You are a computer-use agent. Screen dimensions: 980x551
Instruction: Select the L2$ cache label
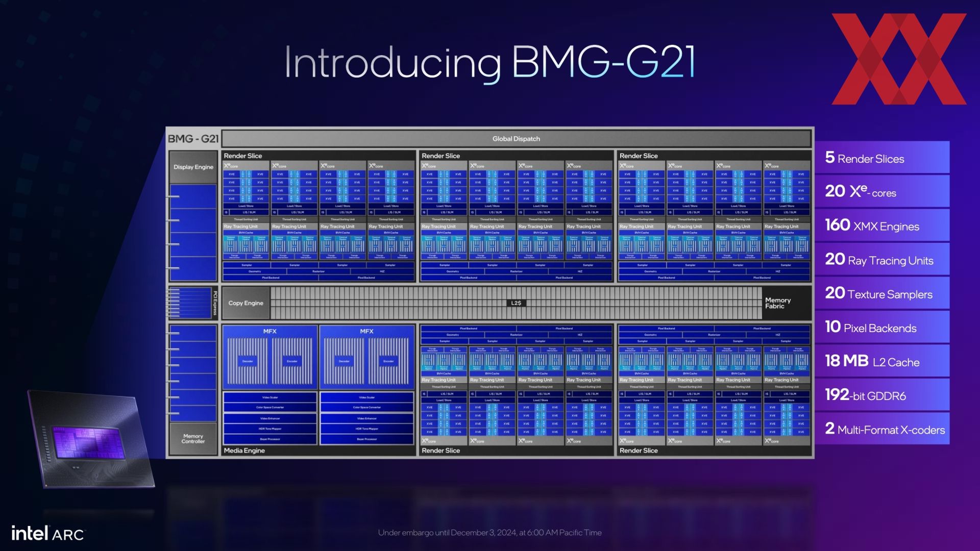516,303
